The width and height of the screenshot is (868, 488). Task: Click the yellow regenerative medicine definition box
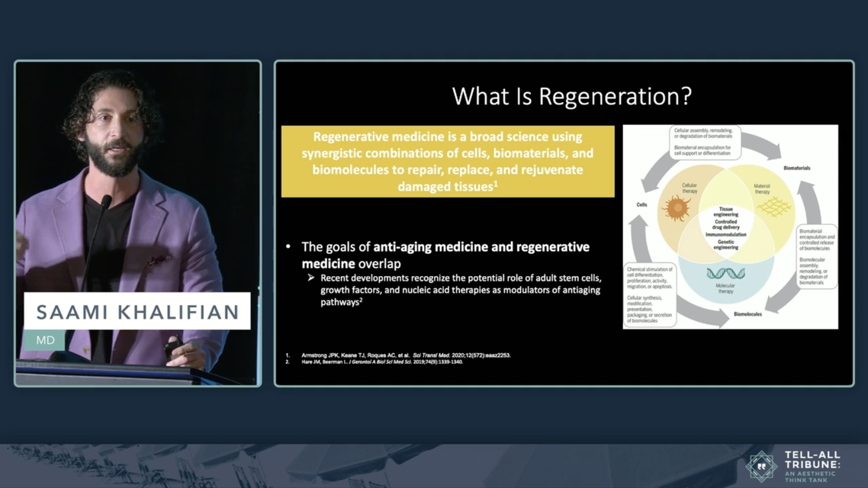pyautogui.click(x=447, y=162)
